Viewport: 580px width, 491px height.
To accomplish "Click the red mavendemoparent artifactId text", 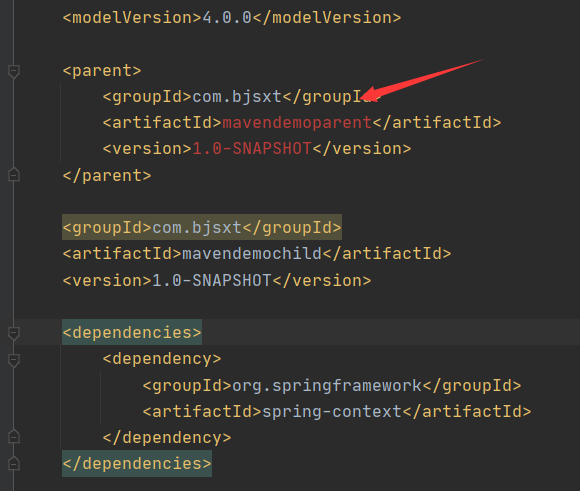I will [x=297, y=122].
